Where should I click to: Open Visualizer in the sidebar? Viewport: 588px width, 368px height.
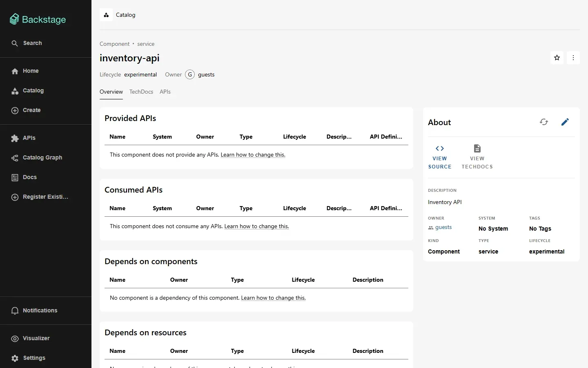tap(46, 338)
